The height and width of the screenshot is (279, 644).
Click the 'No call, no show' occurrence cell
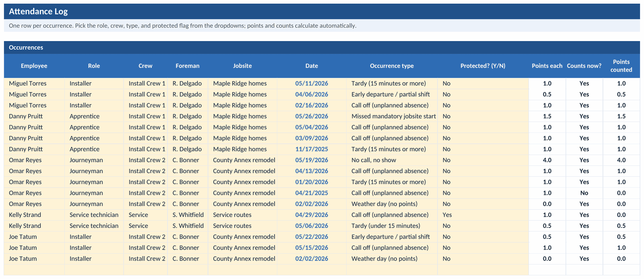pos(392,160)
